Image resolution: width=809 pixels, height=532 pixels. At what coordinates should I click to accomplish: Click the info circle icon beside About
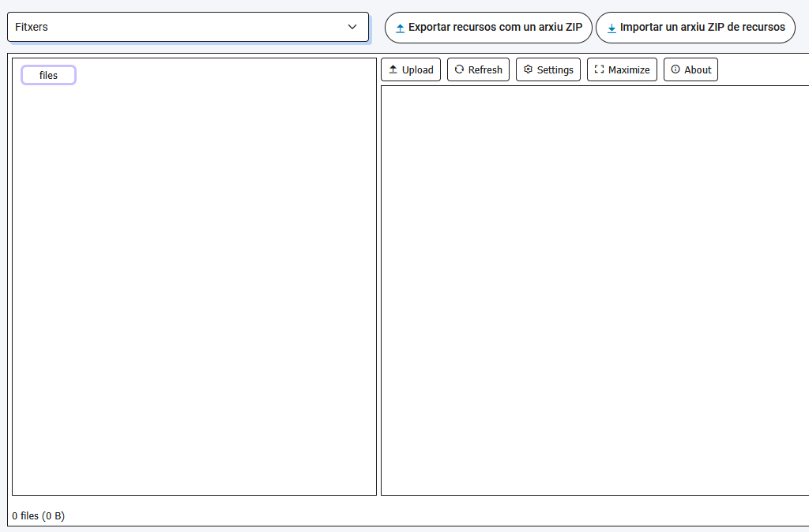point(675,69)
